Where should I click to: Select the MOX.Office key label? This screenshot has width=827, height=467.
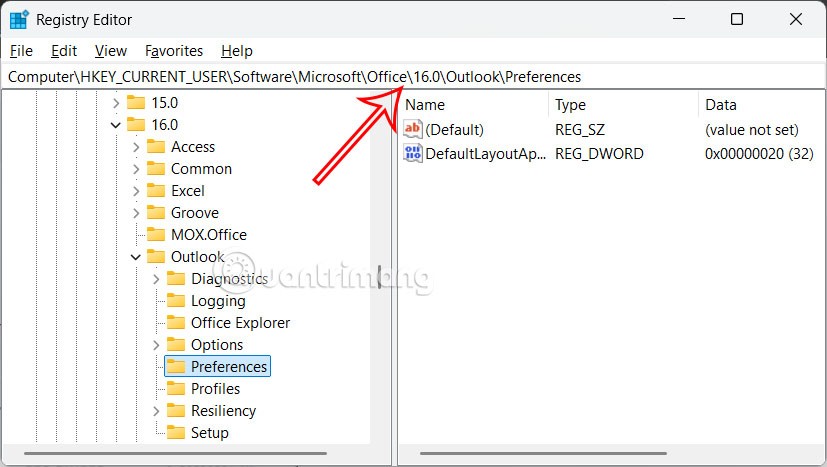[209, 235]
